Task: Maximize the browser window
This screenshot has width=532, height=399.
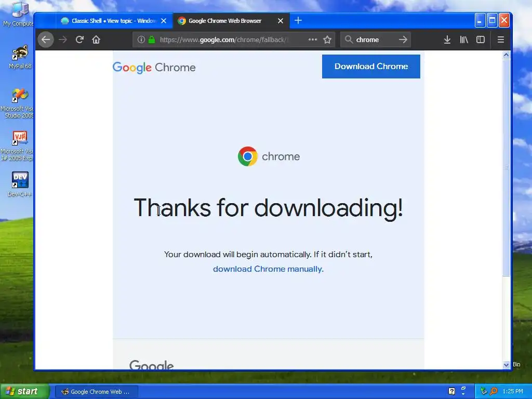Action: (492, 21)
